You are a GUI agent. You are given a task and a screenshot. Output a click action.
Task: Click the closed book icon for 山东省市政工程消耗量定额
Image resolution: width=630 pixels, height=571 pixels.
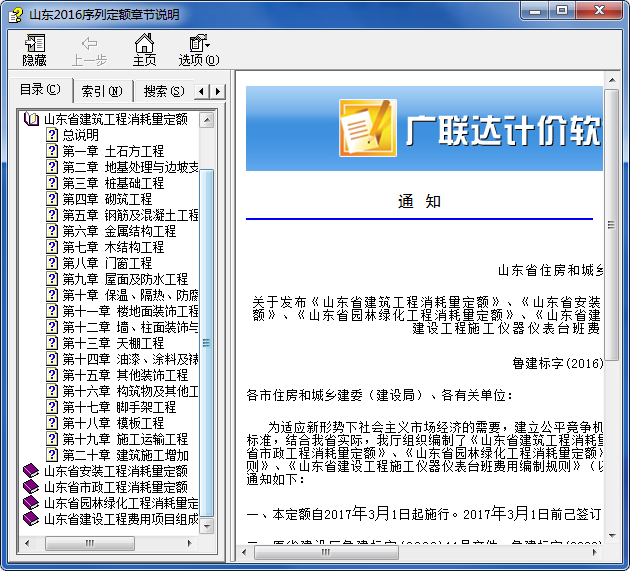coord(31,487)
